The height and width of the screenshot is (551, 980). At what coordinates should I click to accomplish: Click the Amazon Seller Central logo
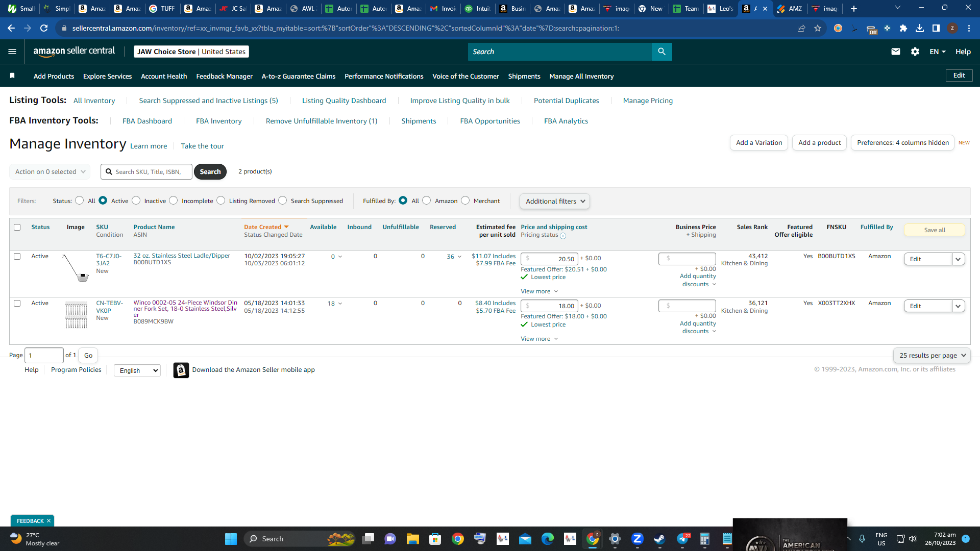pos(74,51)
